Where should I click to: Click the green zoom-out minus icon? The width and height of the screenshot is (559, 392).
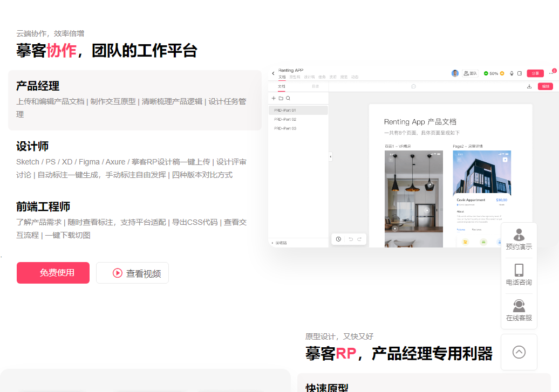click(x=486, y=73)
